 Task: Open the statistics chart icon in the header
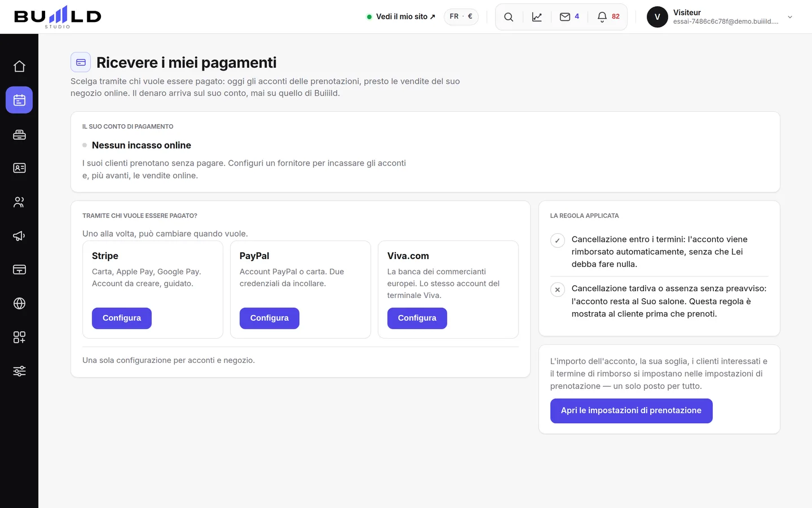(537, 17)
